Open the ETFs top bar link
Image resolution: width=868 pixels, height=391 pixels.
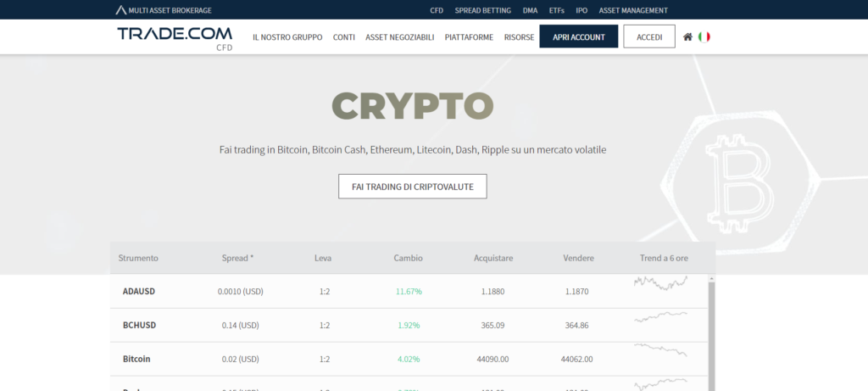pos(557,10)
